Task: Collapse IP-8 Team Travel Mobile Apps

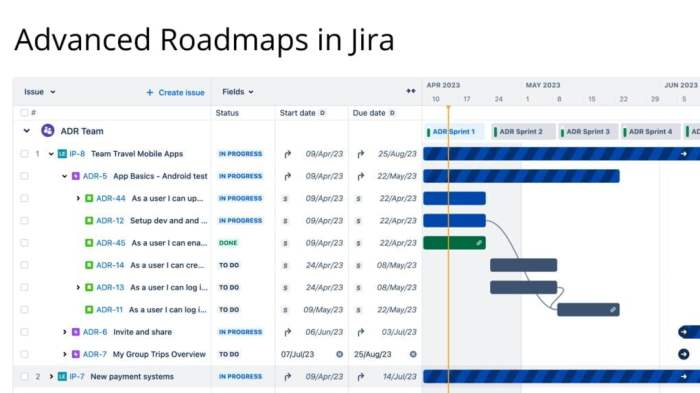Action: tap(51, 154)
